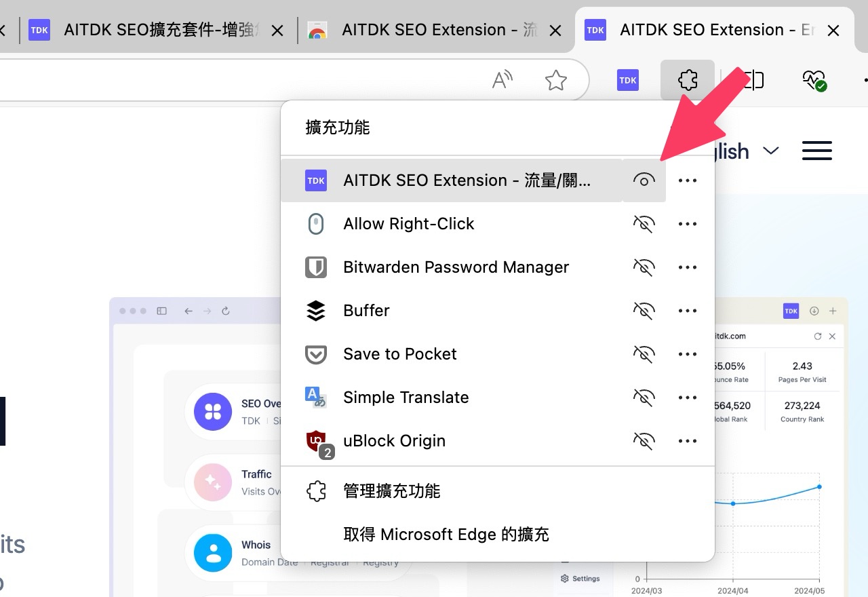Click the 273,224 Country Rank value

pos(802,406)
